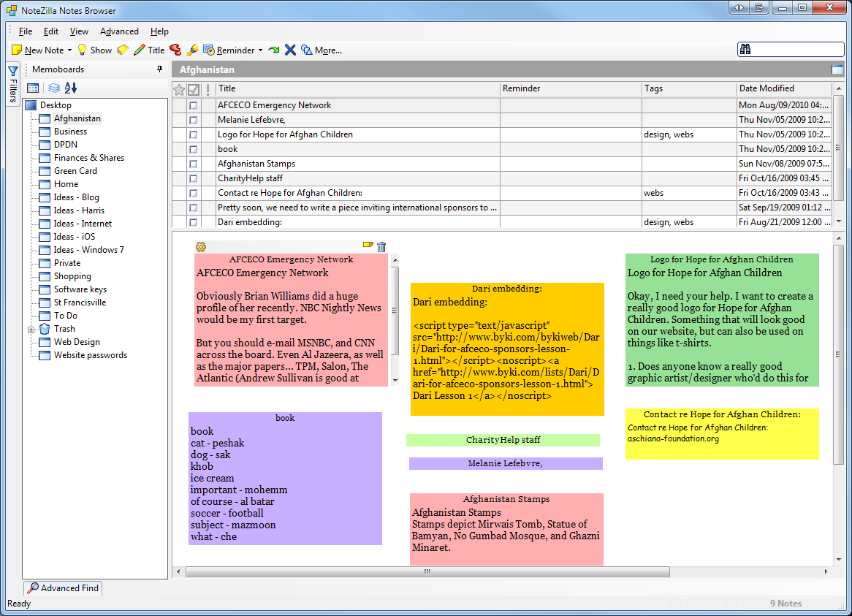Open the View menu
The height and width of the screenshot is (616, 852).
(x=79, y=31)
